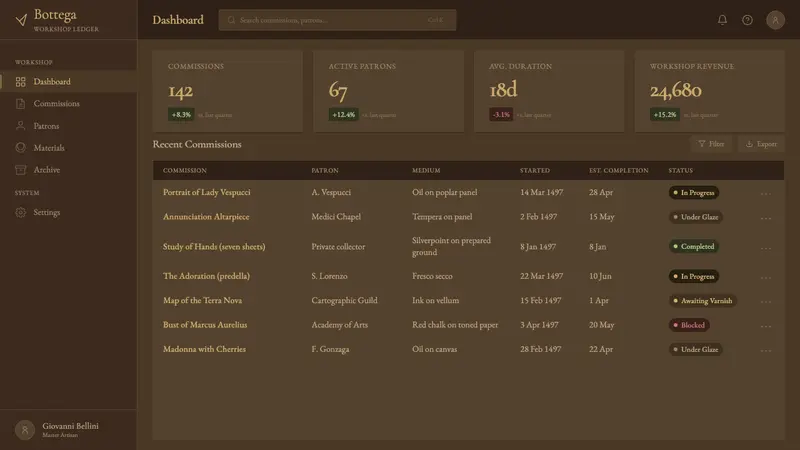Image resolution: width=800 pixels, height=450 pixels.
Task: Open Settings from the sidebar
Action: pos(68,212)
